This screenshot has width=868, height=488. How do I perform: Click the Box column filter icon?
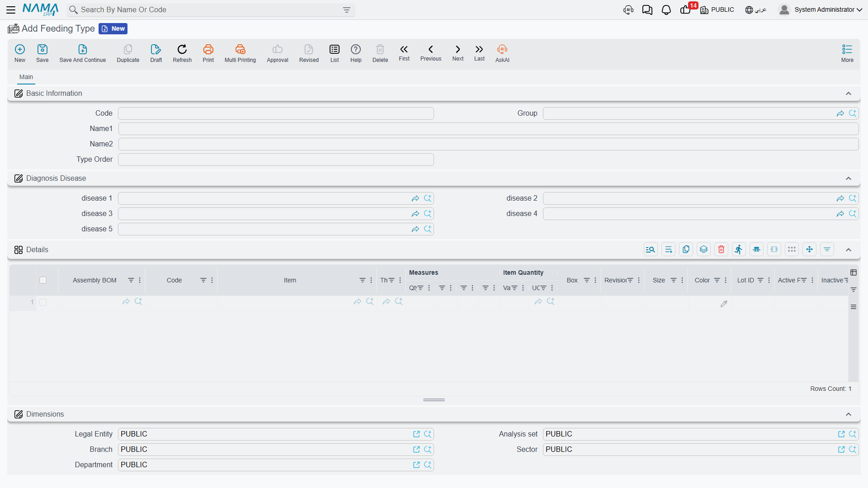[587, 280]
